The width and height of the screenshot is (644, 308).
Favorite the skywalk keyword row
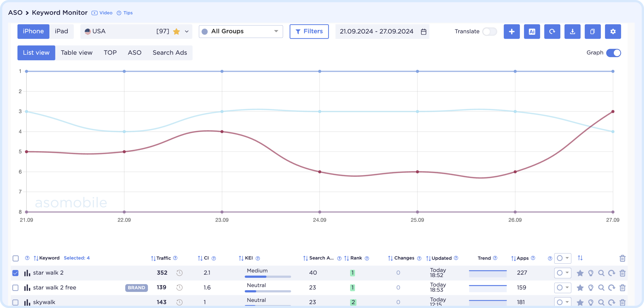pyautogui.click(x=580, y=303)
